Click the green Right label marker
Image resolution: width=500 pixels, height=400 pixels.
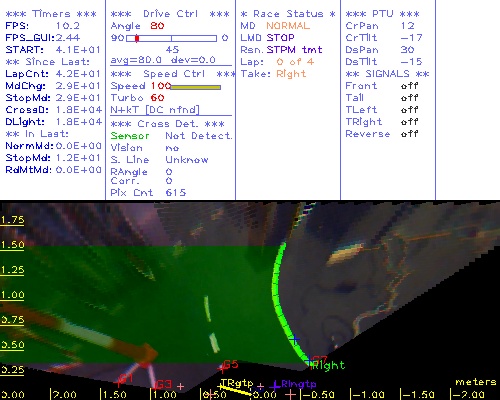tap(328, 366)
